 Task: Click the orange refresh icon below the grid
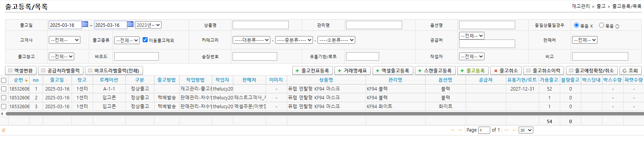pos(3,130)
